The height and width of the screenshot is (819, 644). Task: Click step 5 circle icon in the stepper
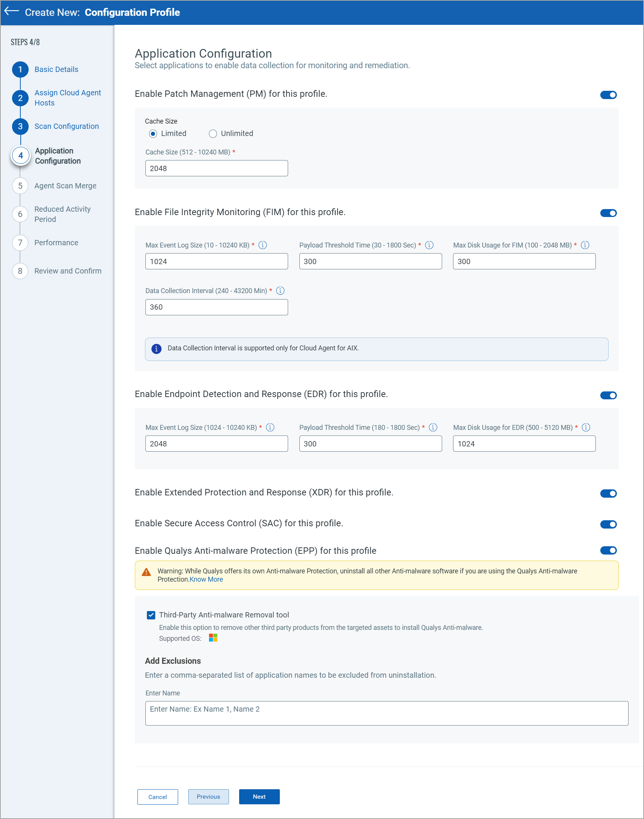[x=20, y=186]
